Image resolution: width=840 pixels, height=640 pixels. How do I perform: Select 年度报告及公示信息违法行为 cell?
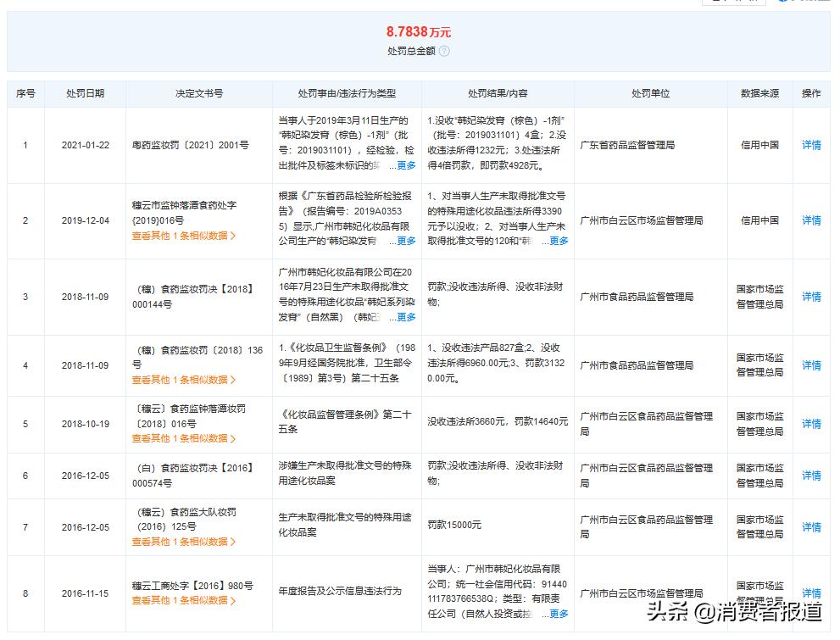pyautogui.click(x=340, y=591)
